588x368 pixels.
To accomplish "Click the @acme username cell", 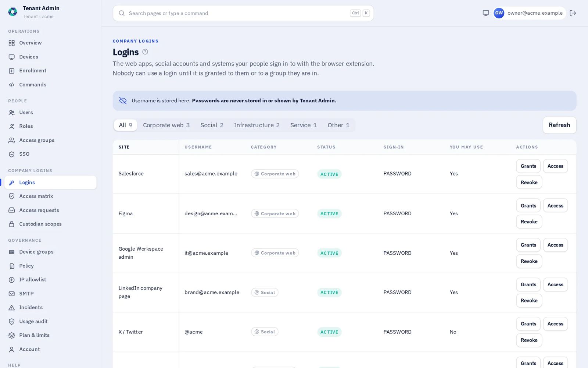I will pyautogui.click(x=194, y=332).
